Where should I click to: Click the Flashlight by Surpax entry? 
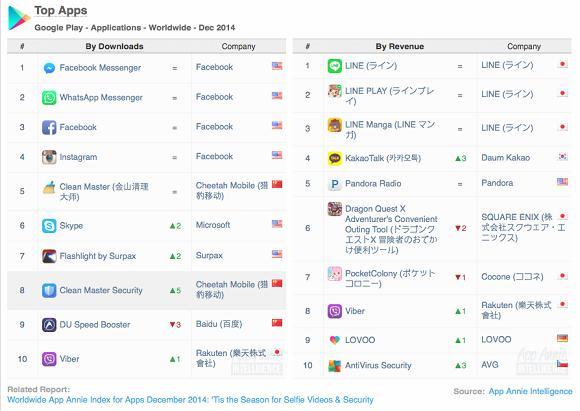click(98, 256)
